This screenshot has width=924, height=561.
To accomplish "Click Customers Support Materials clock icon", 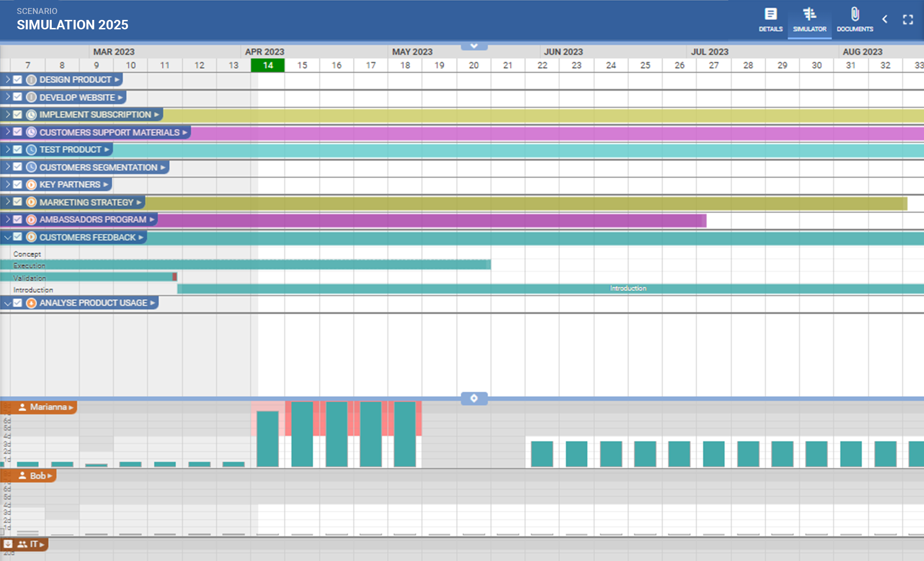I will pos(31,132).
